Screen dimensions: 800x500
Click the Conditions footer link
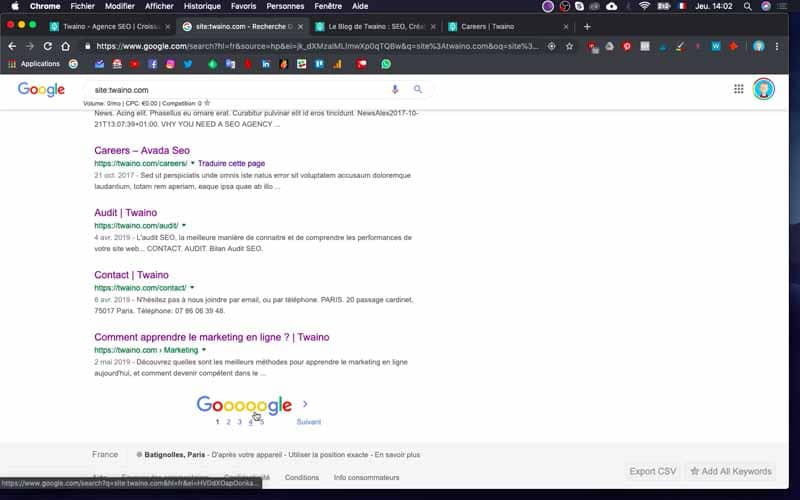click(x=302, y=478)
